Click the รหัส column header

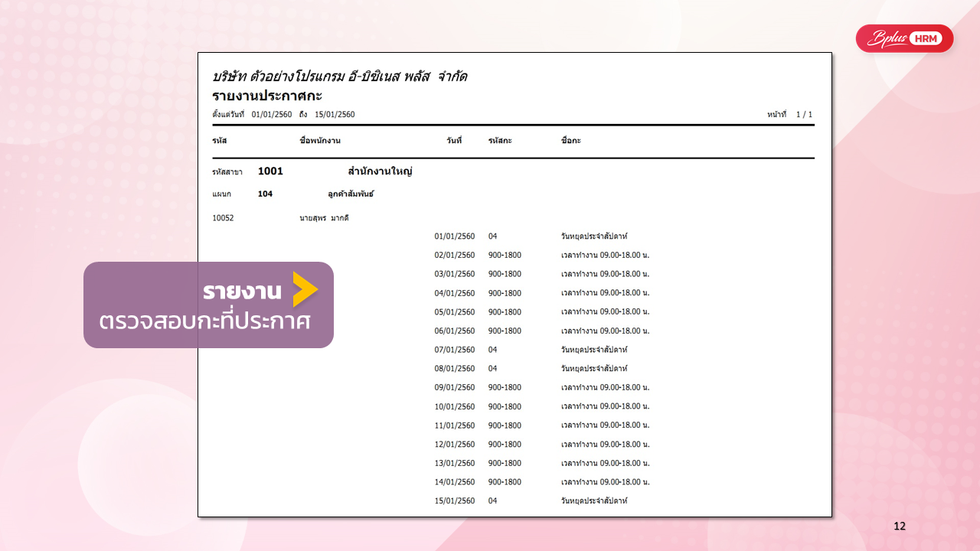click(220, 141)
